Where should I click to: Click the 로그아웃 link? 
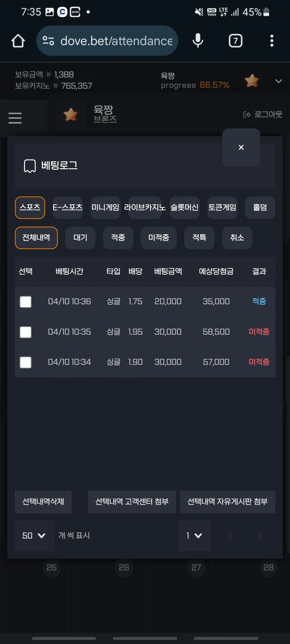coord(263,115)
